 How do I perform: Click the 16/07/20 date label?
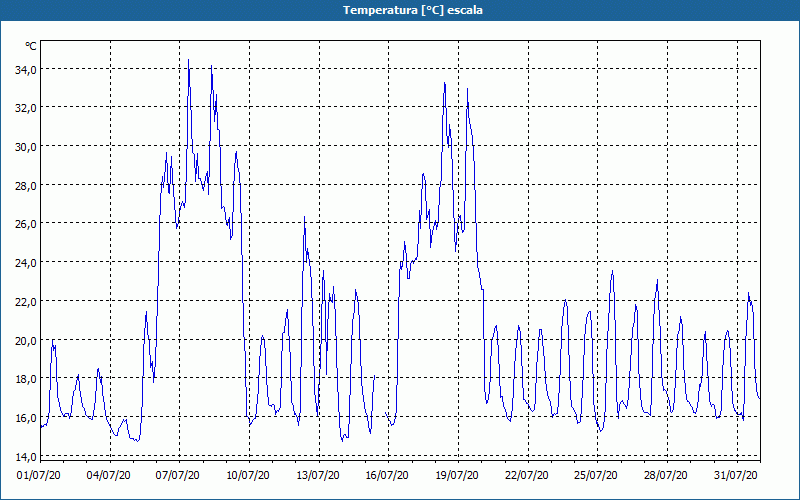tap(387, 475)
